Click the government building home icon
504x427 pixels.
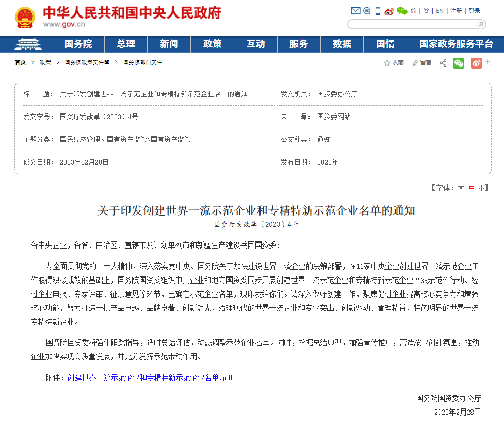click(28, 44)
